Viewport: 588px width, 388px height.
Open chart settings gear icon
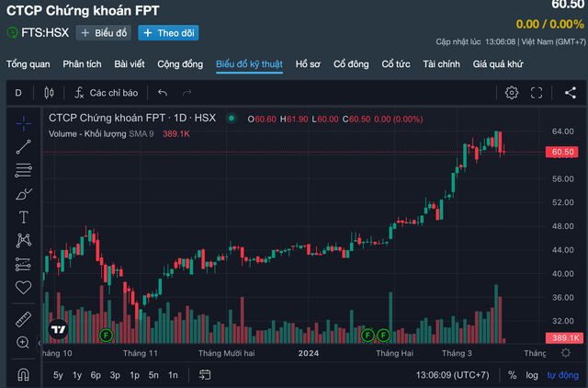pyautogui.click(x=512, y=93)
